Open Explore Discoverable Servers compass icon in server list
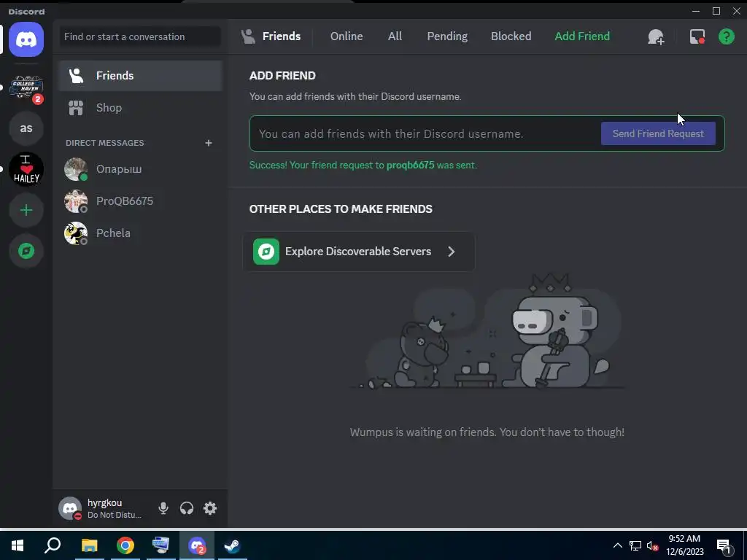Image resolution: width=747 pixels, height=560 pixels. [26, 251]
